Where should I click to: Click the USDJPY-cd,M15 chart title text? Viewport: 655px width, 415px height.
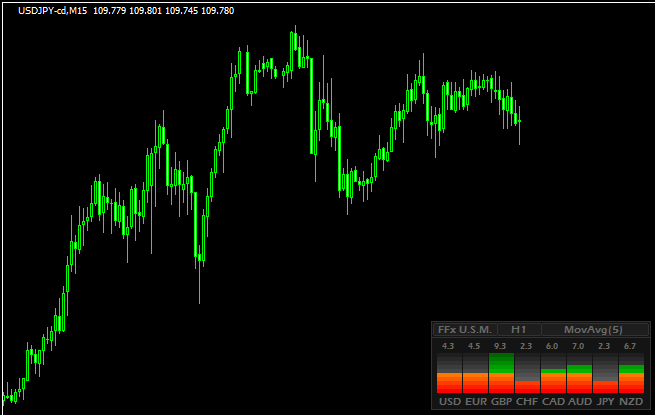click(x=55, y=9)
